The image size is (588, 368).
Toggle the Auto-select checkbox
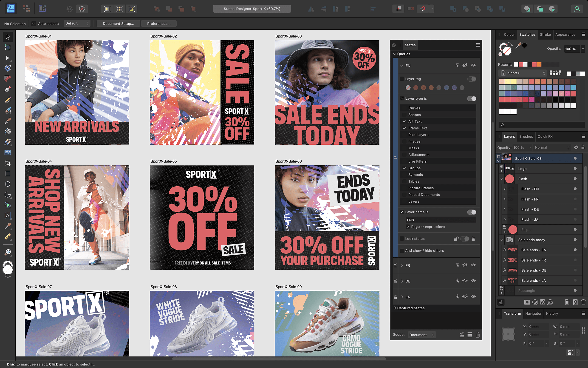pyautogui.click(x=34, y=24)
